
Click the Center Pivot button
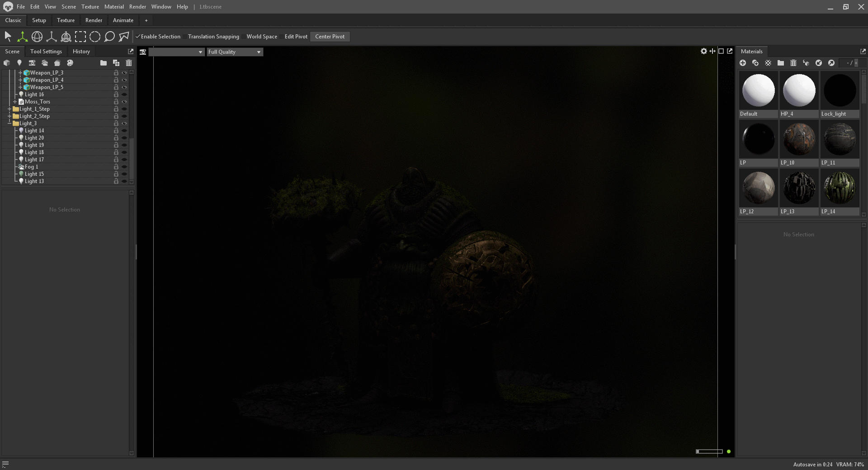coord(330,36)
